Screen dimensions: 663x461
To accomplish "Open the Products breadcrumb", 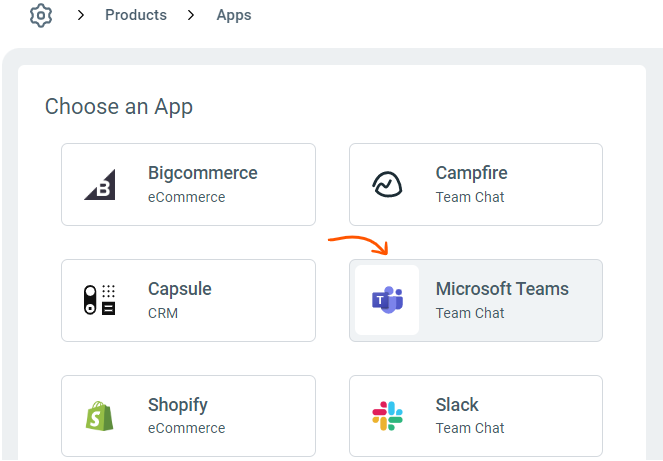I will click(136, 16).
